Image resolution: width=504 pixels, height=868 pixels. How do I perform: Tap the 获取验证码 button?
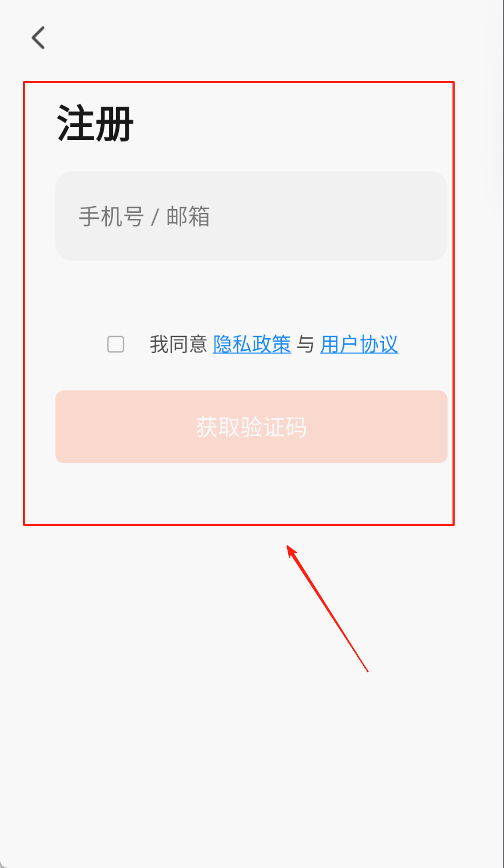click(251, 426)
